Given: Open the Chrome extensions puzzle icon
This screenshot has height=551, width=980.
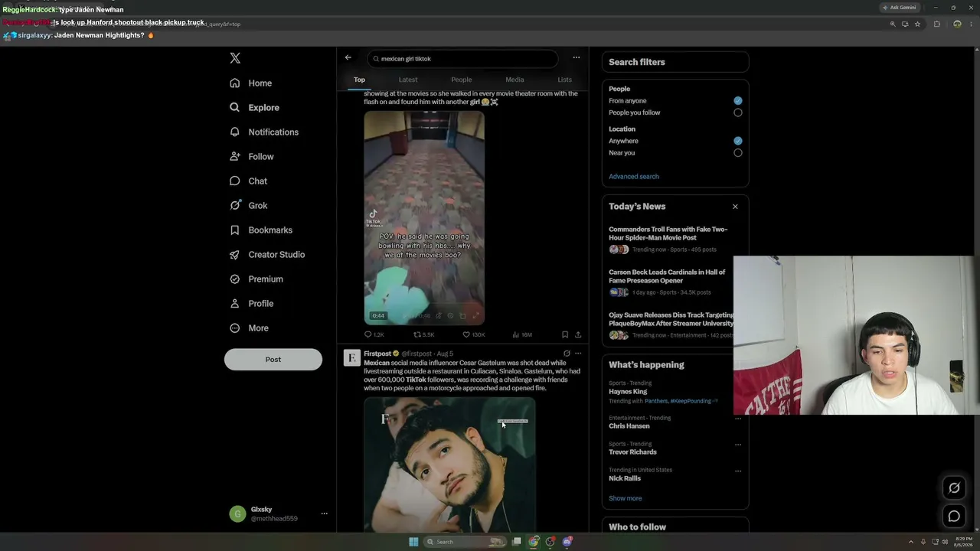Looking at the screenshot, I should [936, 24].
